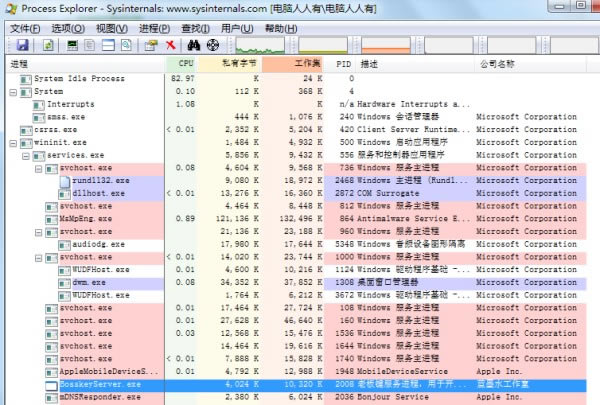Open the 文件(F) menu
This screenshot has width=600, height=405.
click(x=25, y=29)
